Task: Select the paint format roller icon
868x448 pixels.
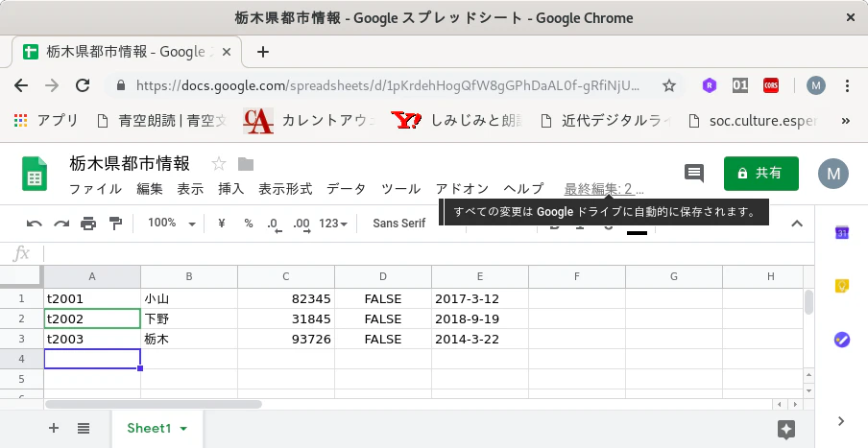Action: click(x=115, y=224)
